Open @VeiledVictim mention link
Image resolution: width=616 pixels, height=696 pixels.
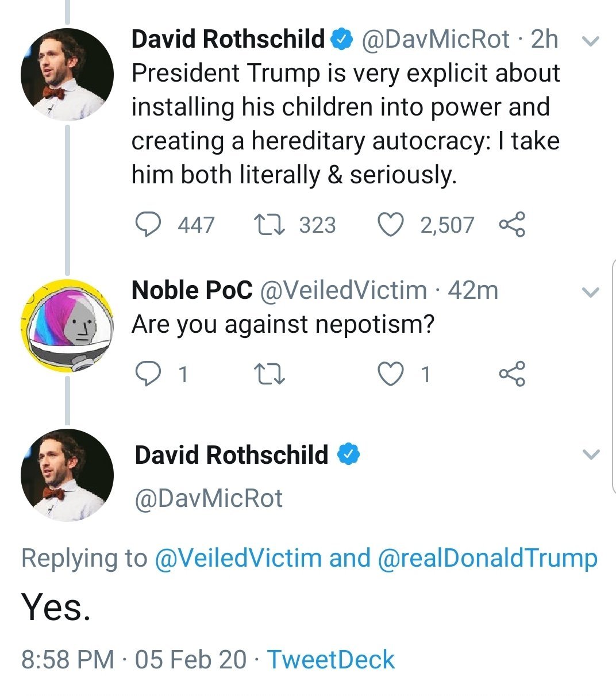tap(238, 558)
